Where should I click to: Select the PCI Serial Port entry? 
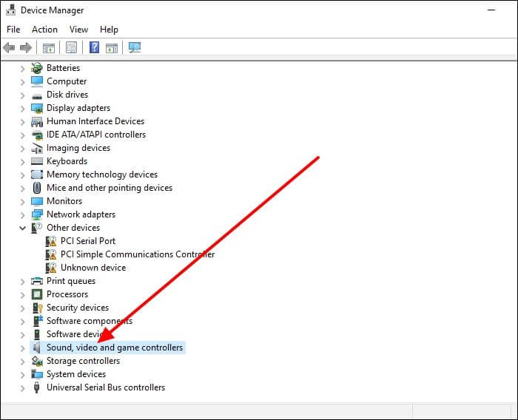(88, 241)
